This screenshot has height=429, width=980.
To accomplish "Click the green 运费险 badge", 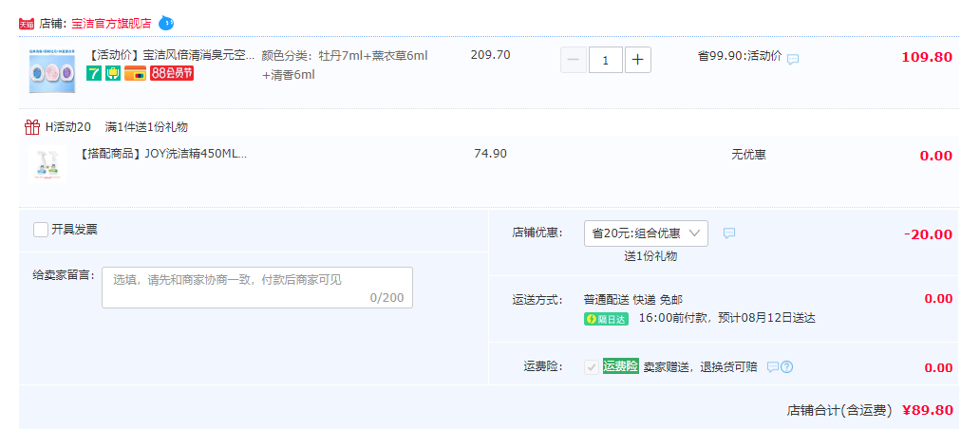I will [621, 366].
